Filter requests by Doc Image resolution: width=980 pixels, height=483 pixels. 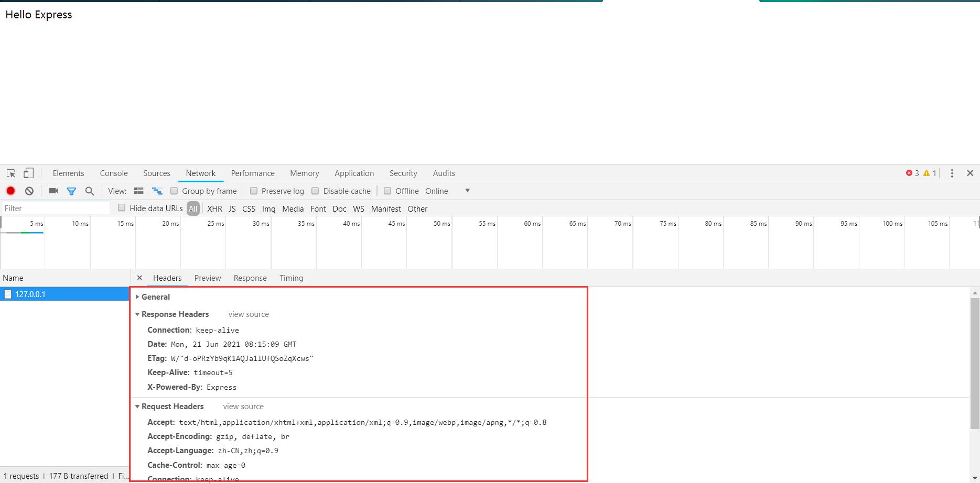click(x=340, y=208)
